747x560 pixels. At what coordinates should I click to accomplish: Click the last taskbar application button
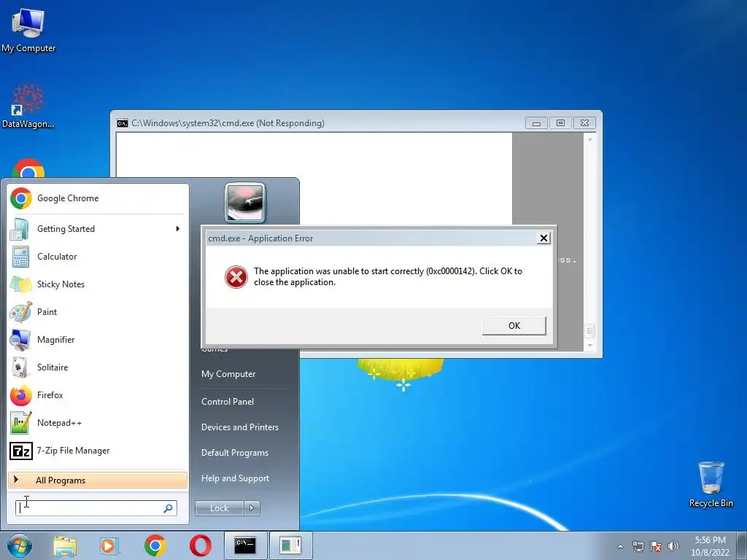290,545
